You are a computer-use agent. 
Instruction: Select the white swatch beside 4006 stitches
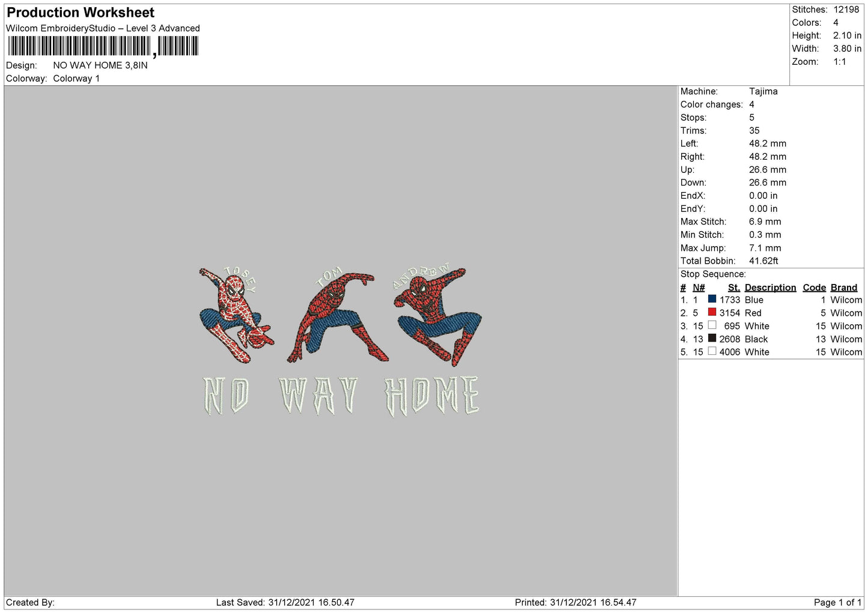coord(712,351)
